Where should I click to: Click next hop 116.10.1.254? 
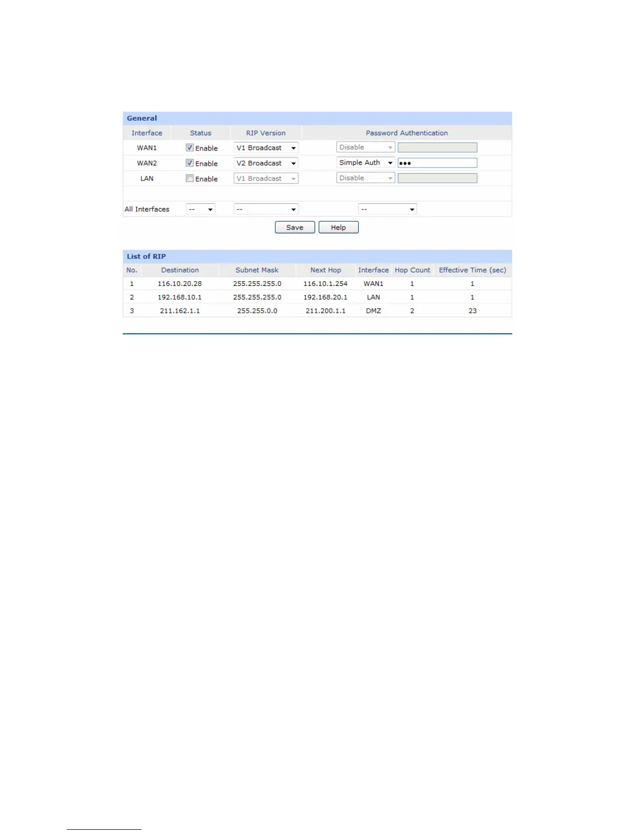coord(326,284)
